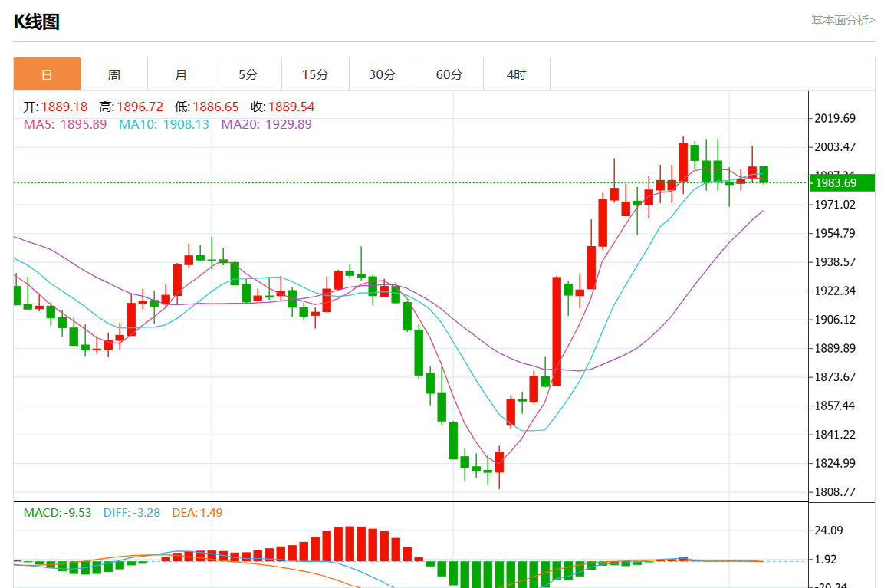Click the 24.09 MACD axis label
Image resolution: width=894 pixels, height=588 pixels.
(828, 531)
